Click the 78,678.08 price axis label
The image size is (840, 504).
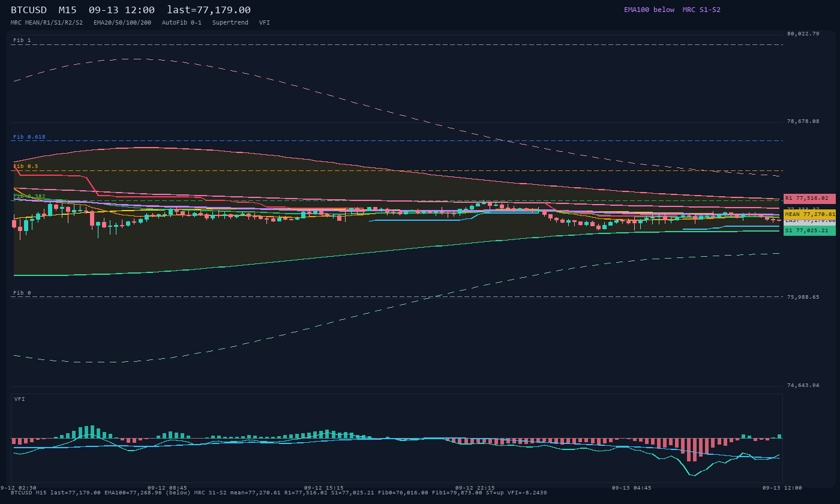click(803, 121)
